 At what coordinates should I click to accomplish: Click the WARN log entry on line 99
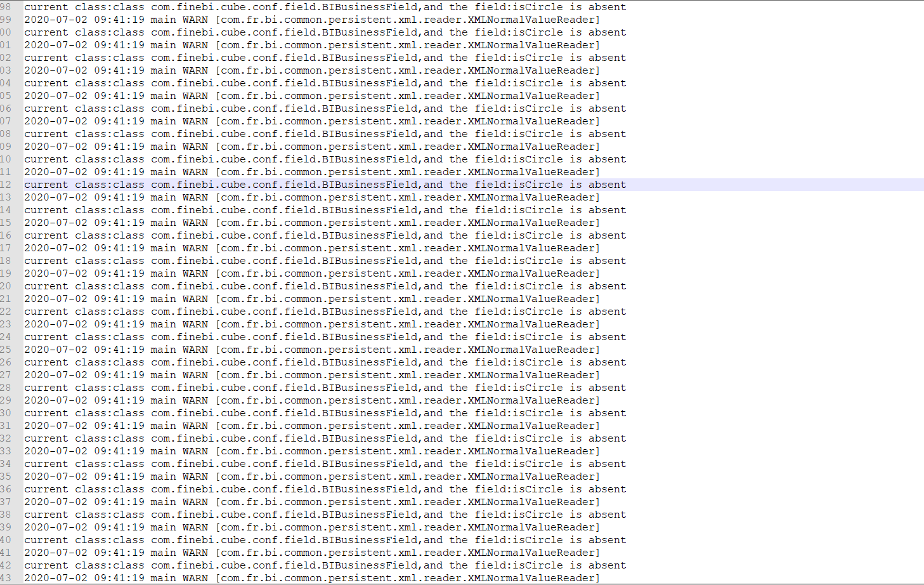tap(312, 20)
